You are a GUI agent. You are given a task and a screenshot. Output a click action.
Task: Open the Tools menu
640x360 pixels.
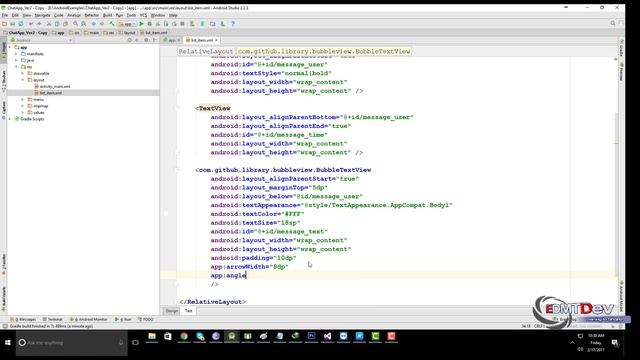point(131,15)
